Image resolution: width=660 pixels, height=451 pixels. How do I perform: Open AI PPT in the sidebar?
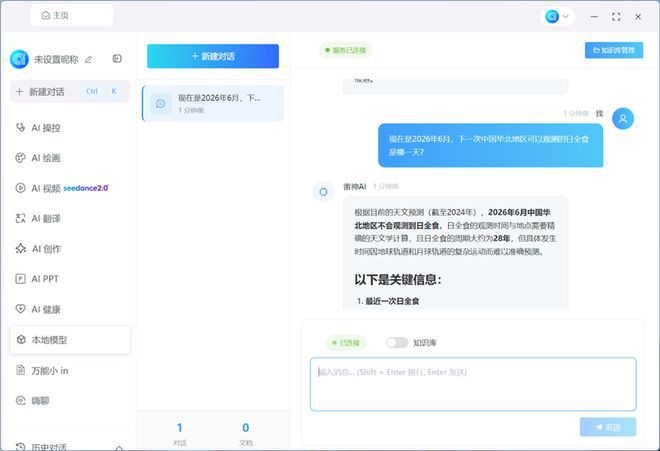coord(70,279)
